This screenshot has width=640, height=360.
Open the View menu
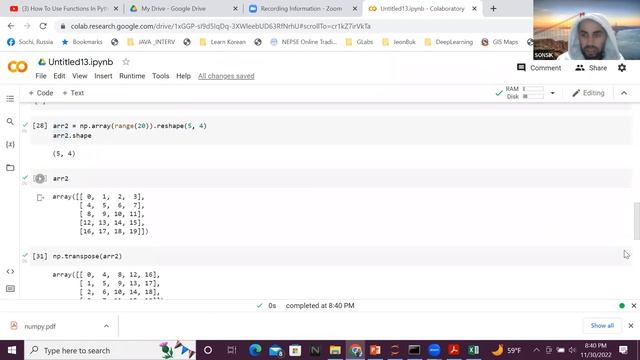coord(80,76)
